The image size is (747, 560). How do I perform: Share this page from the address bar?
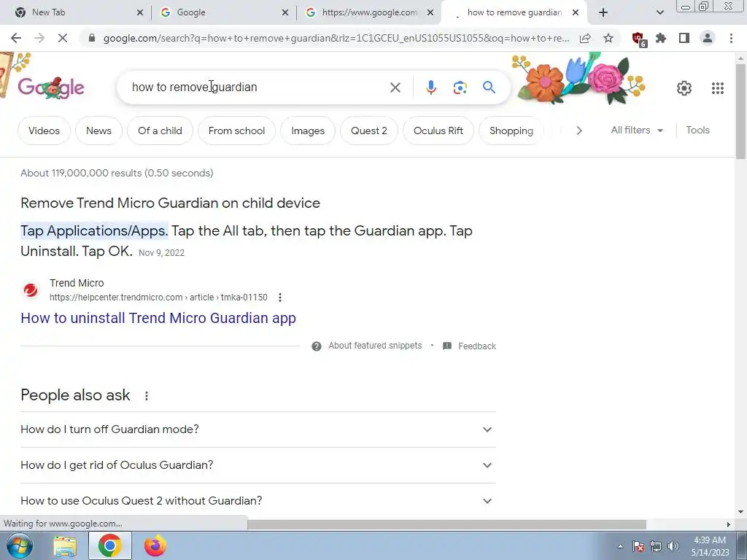(585, 38)
